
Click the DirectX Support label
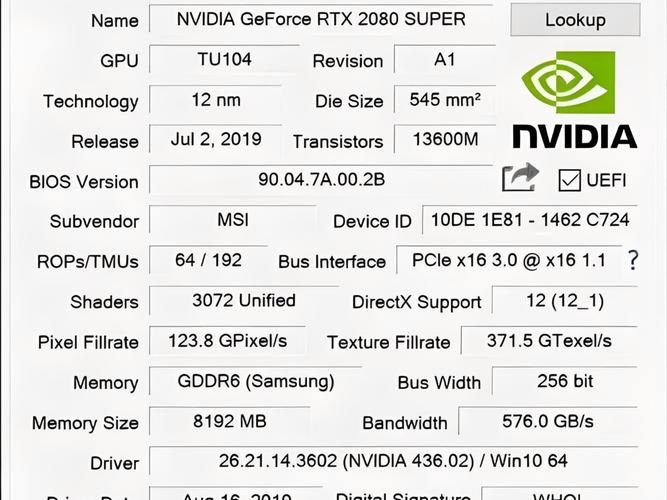pos(416,303)
